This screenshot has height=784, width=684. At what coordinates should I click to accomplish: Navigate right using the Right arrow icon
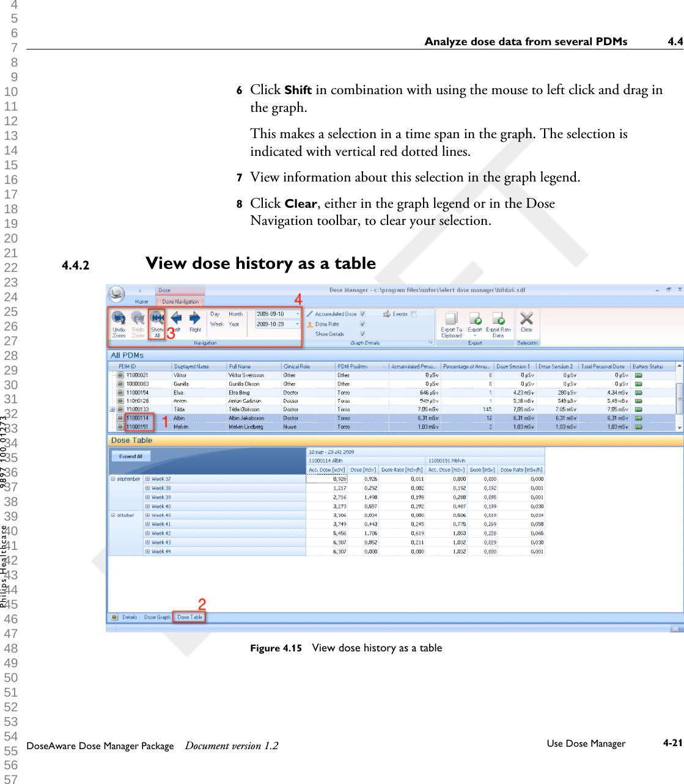pos(194,318)
